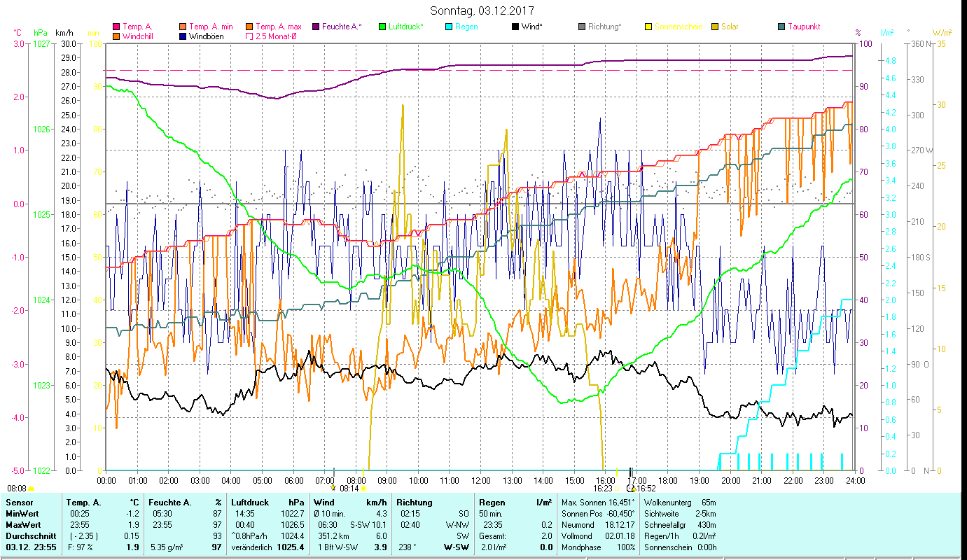This screenshot has width=967, height=560.
Task: Click the °C axis unit label
Action: (18, 33)
